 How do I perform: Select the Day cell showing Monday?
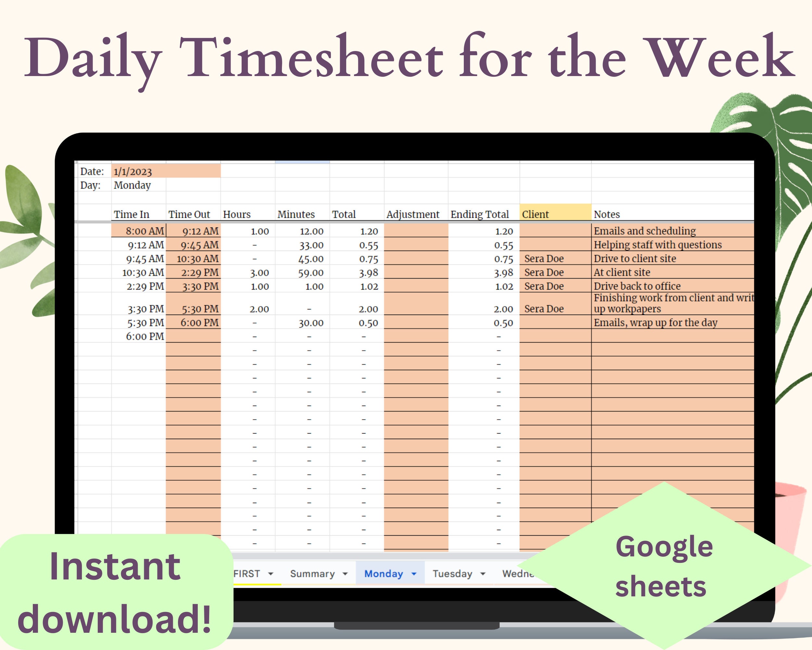[133, 185]
